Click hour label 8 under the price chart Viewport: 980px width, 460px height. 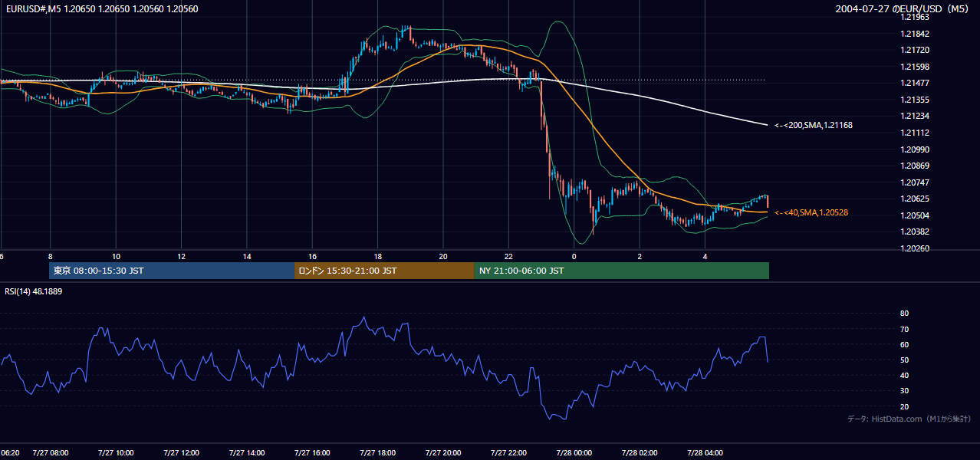[x=50, y=256]
